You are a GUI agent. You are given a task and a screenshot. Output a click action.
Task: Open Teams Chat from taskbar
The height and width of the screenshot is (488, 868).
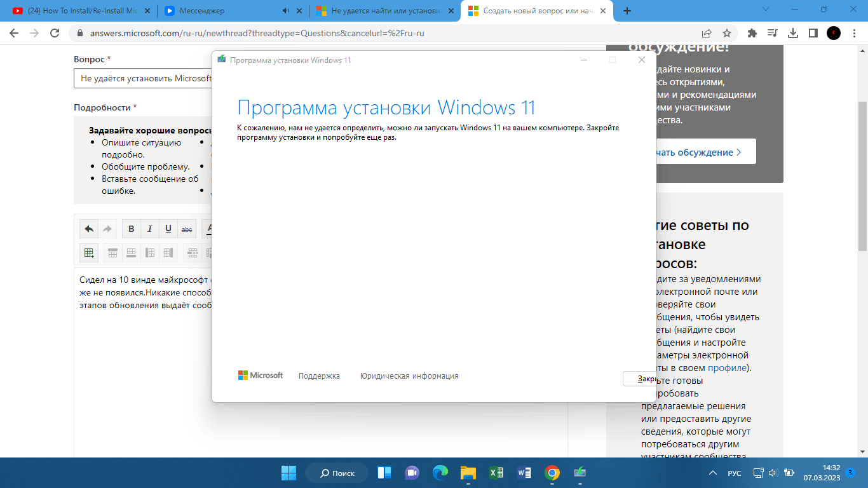[412, 473]
